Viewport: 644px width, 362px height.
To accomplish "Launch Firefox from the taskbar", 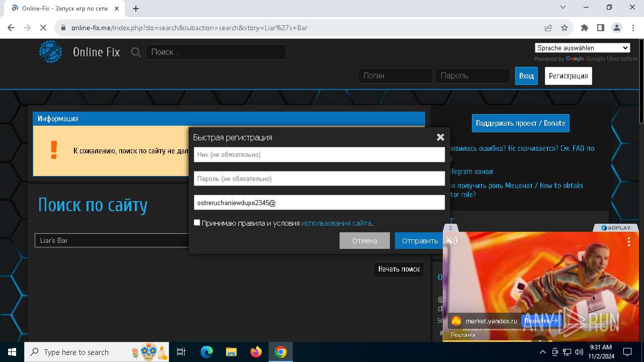I will 256,352.
